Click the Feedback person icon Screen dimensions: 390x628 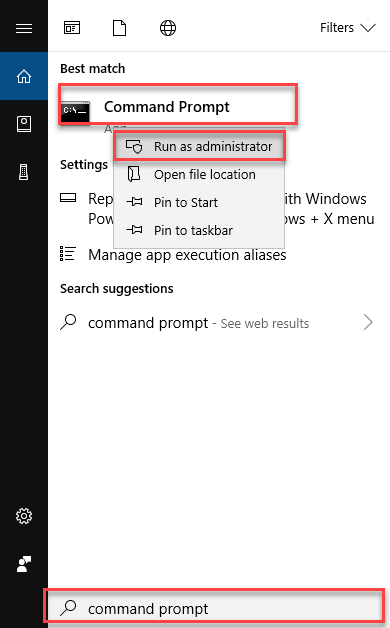pyautogui.click(x=24, y=564)
